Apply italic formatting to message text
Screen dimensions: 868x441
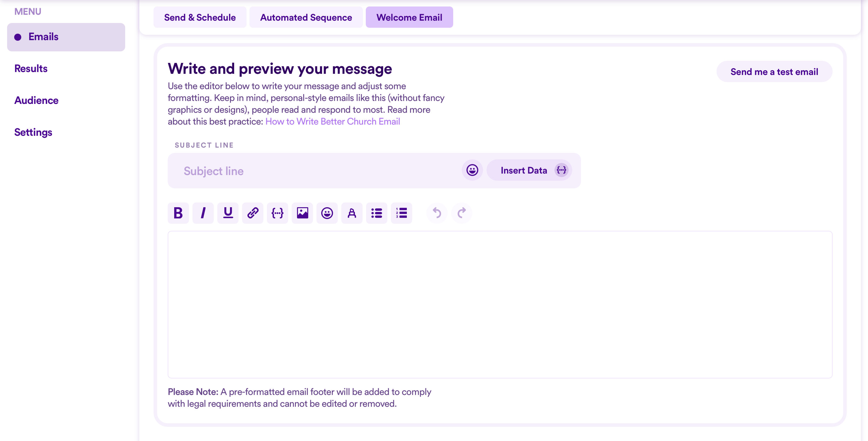203,213
